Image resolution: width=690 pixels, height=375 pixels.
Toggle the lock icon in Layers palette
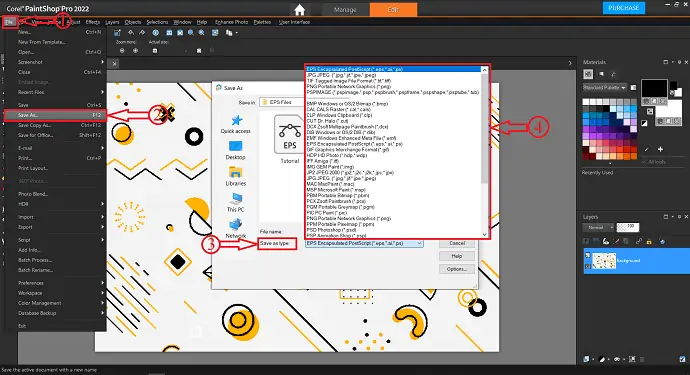pos(649,241)
